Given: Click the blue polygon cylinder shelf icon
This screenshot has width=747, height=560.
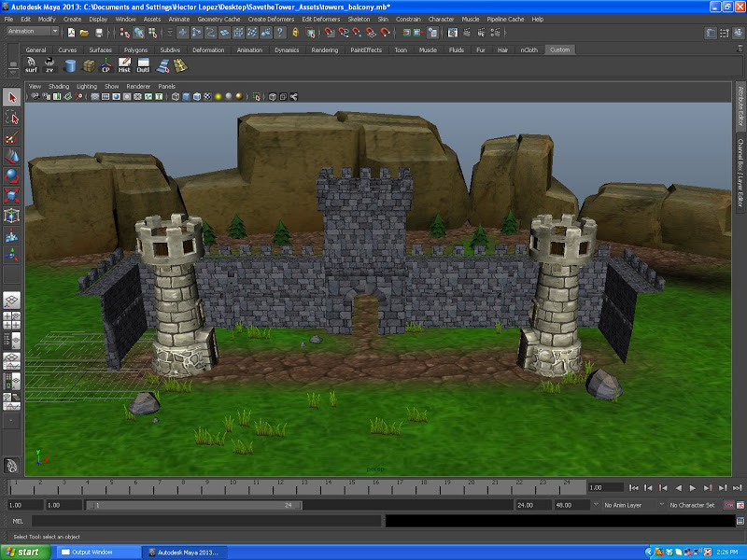Looking at the screenshot, I should 70,65.
